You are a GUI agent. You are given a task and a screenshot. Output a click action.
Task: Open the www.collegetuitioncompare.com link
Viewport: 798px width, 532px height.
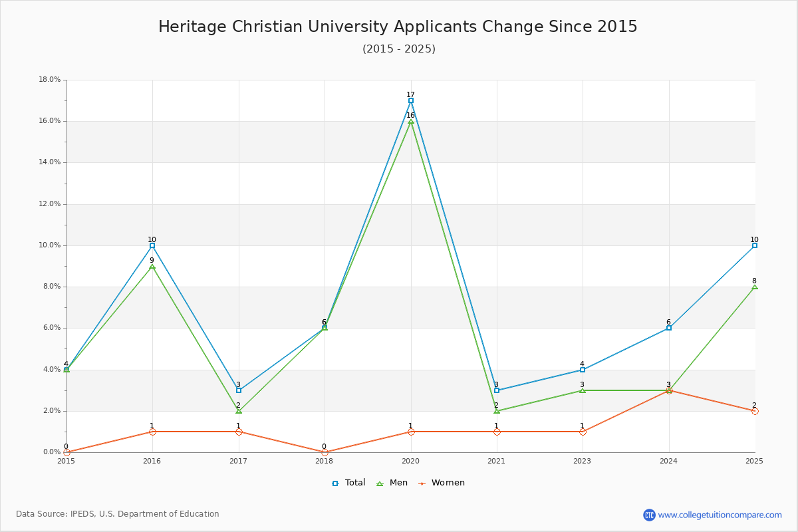[x=720, y=515]
